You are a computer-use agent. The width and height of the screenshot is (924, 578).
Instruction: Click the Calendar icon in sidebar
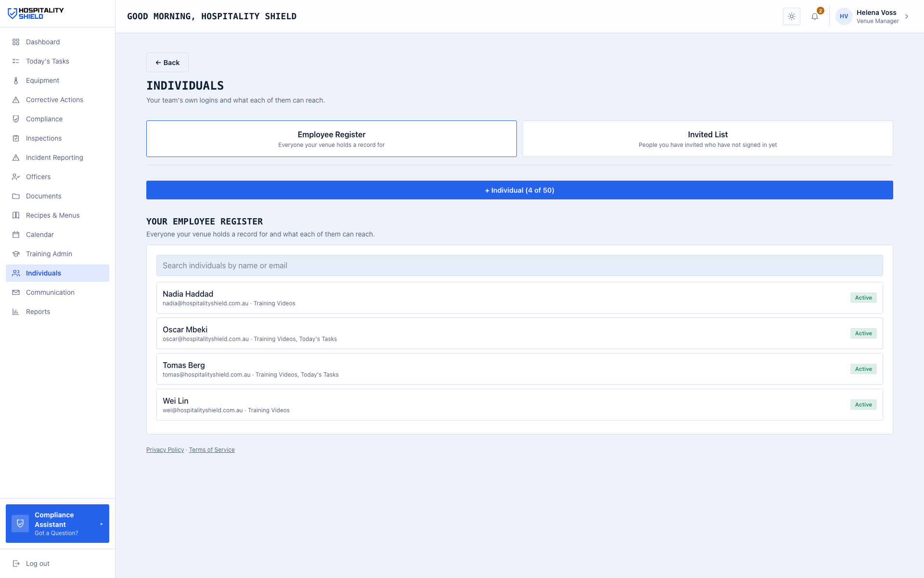tap(16, 235)
